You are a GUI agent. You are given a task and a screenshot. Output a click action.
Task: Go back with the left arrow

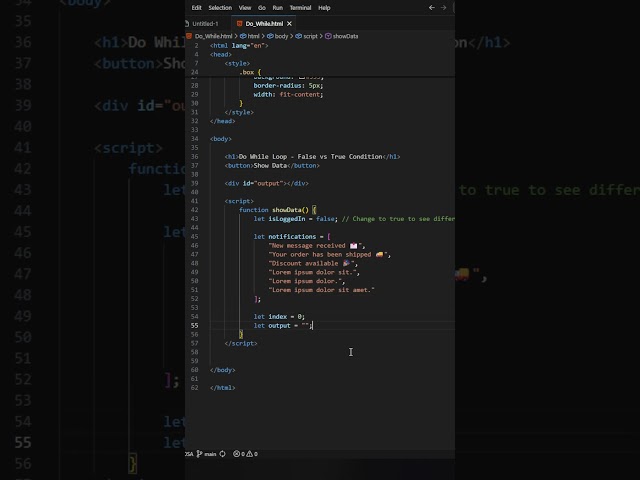pyautogui.click(x=431, y=7)
